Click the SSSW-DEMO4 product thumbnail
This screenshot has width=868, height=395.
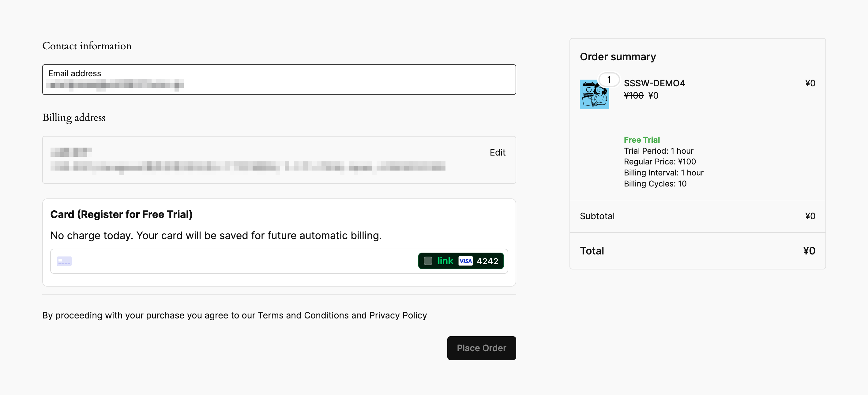(594, 95)
